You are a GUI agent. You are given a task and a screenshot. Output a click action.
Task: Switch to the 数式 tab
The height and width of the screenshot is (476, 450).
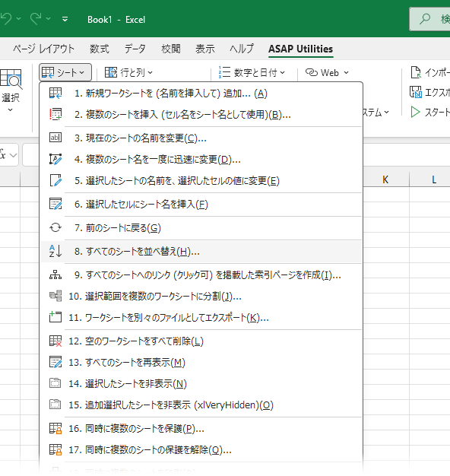point(100,49)
